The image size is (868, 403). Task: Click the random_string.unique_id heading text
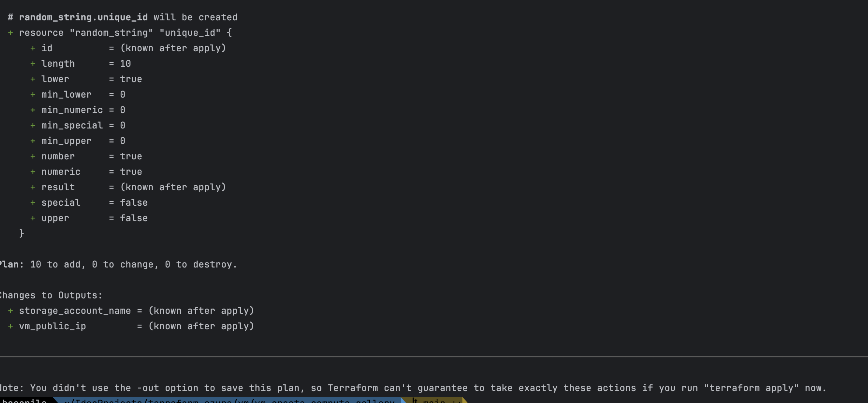point(84,17)
